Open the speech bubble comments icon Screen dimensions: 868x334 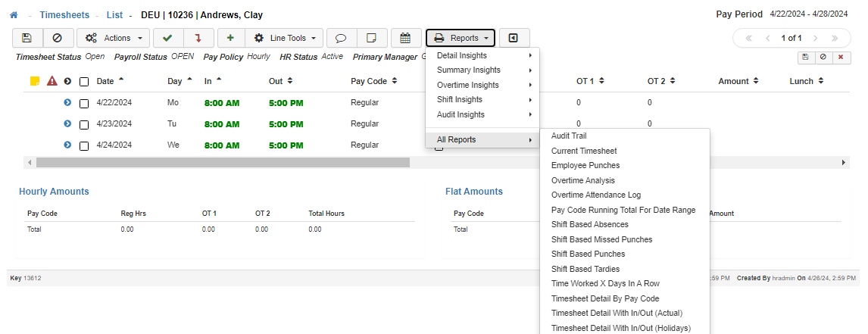tap(341, 38)
